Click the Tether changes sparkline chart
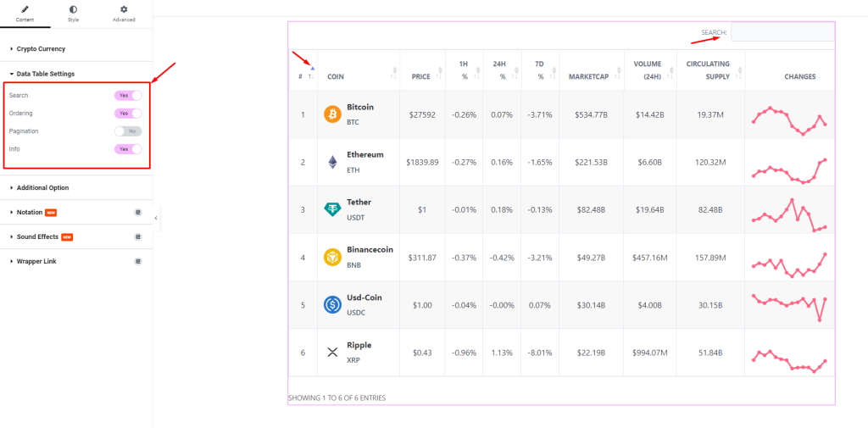Screen dimensions: 868x428 coord(789,214)
